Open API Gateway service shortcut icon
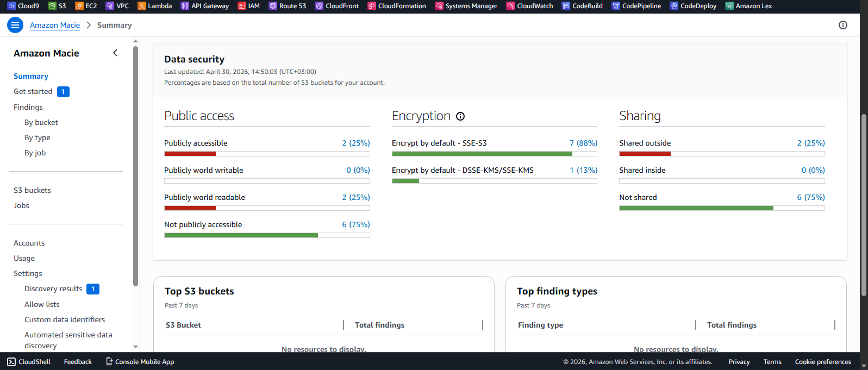868x370 pixels. tap(185, 6)
